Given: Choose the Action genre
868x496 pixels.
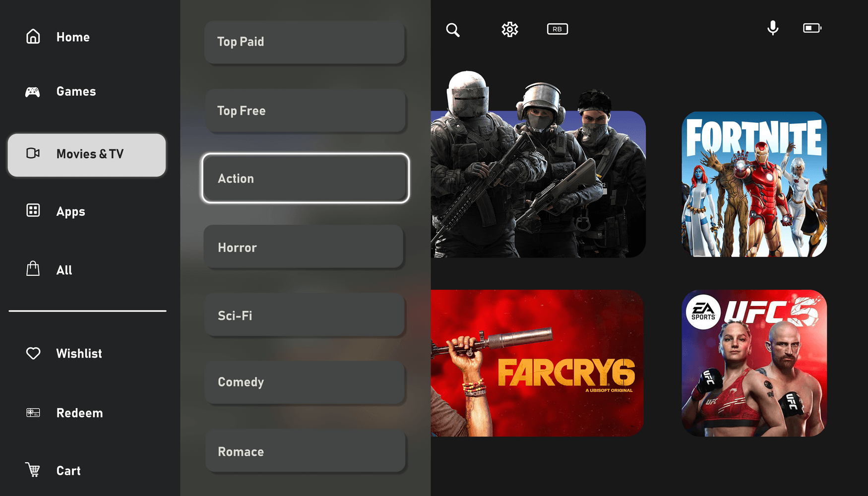Looking at the screenshot, I should click(306, 179).
